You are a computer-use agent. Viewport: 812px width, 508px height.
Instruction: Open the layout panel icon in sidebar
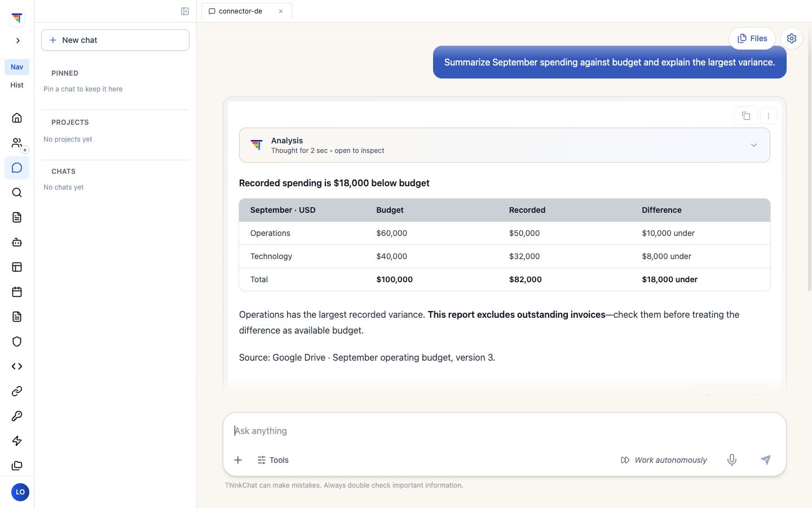pos(17,267)
